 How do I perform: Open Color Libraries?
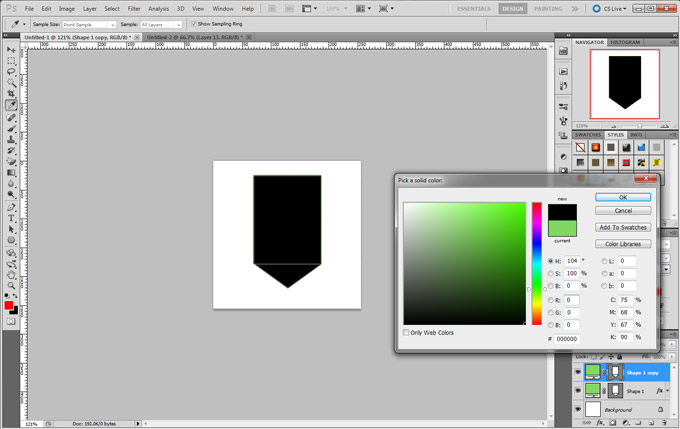click(x=623, y=244)
